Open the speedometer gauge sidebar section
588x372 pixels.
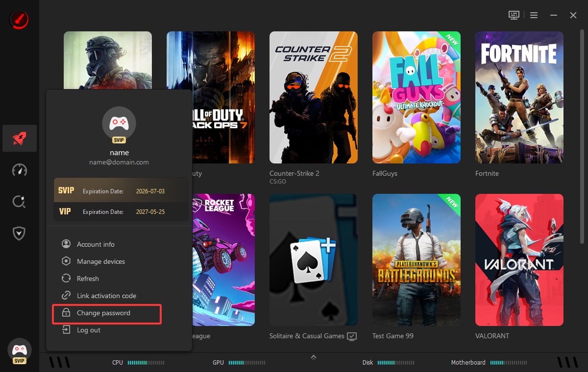coord(19,170)
